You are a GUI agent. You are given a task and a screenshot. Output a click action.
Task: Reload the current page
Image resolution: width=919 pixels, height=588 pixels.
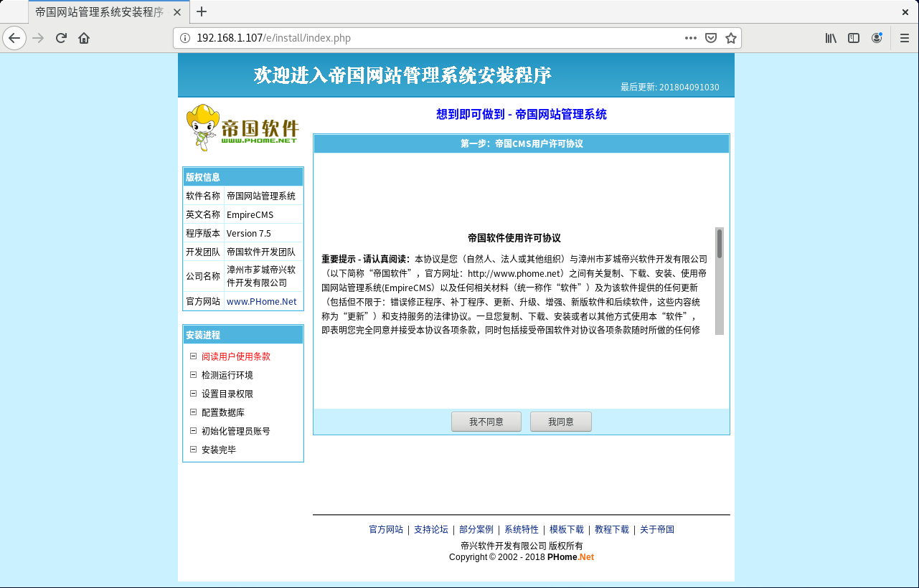coord(61,38)
